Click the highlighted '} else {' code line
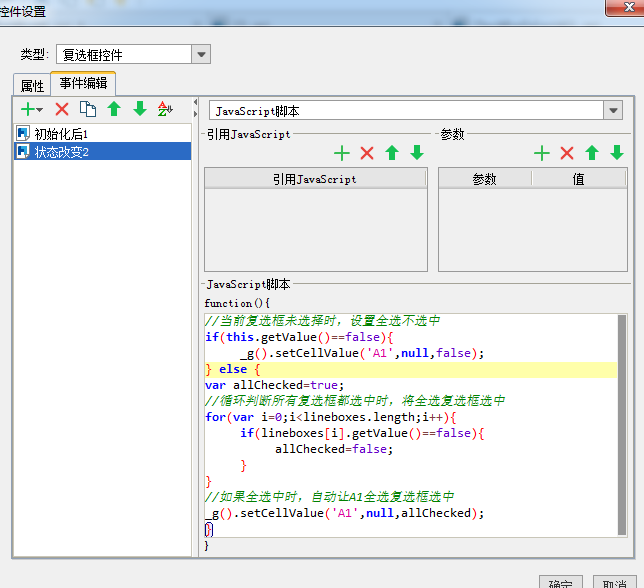The height and width of the screenshot is (588, 644). pyautogui.click(x=411, y=370)
